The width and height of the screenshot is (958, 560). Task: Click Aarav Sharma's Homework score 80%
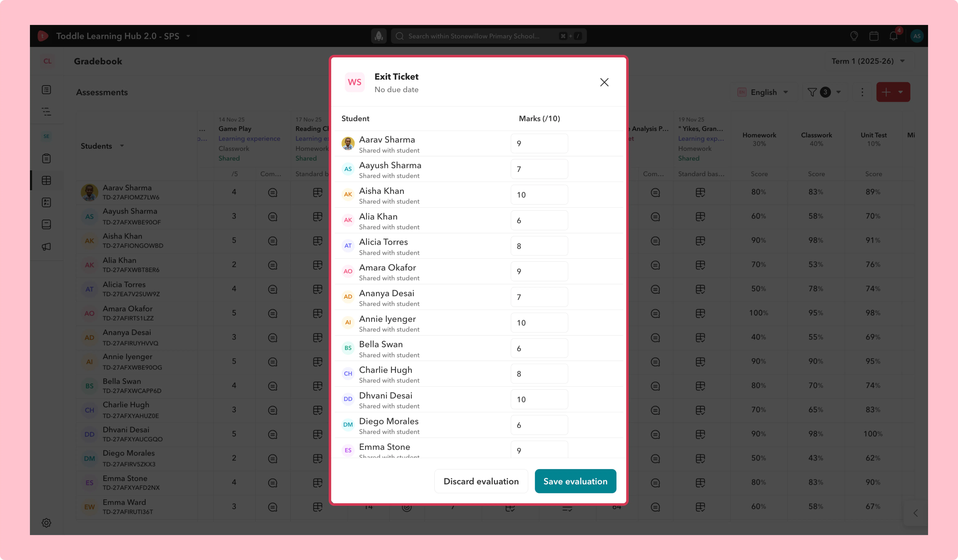[759, 192]
